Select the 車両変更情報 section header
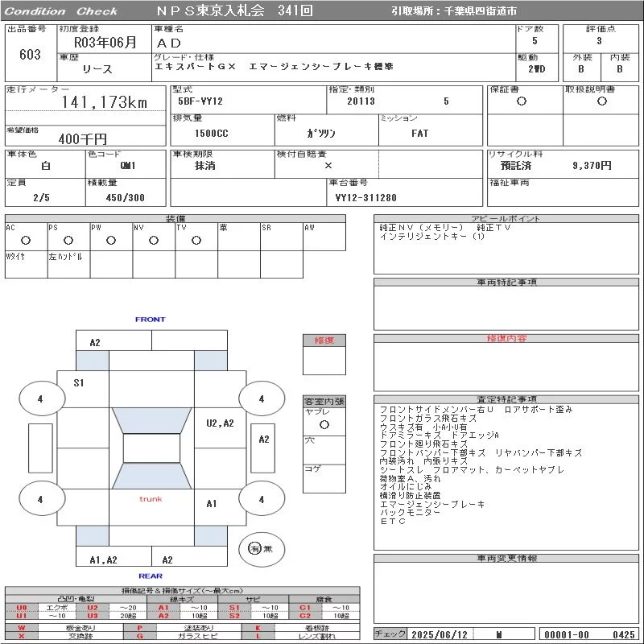Viewport: 644px width, 644px height. (506, 558)
